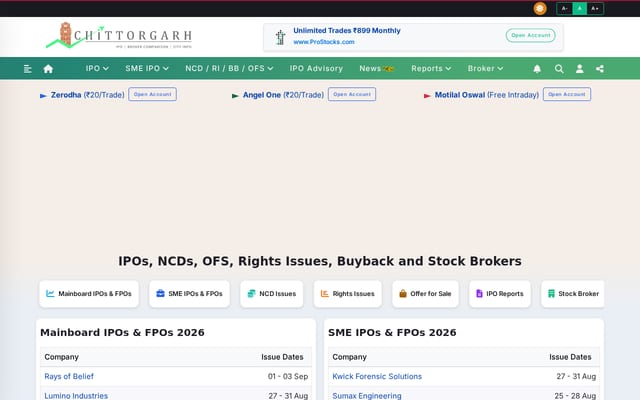
Task: Click Open Account beside Motilal Oswal
Action: [567, 94]
